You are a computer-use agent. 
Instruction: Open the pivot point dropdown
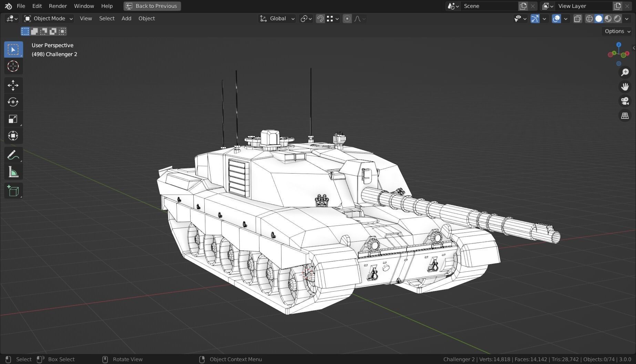pyautogui.click(x=306, y=19)
